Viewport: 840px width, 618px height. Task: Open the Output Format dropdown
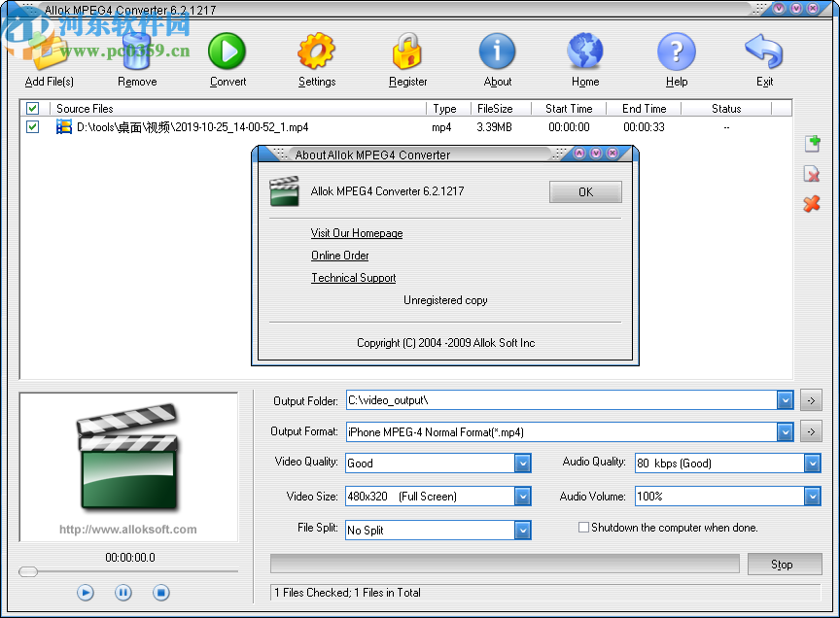coord(787,431)
